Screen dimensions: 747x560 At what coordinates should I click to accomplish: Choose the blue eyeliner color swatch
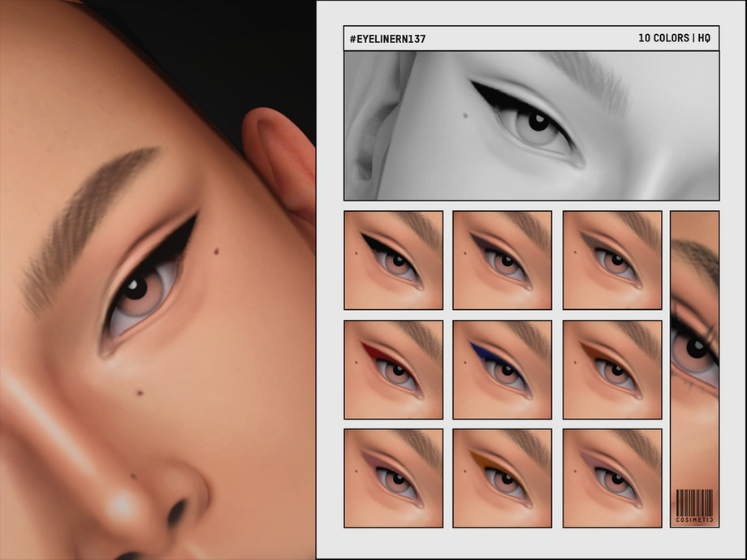[x=502, y=369]
